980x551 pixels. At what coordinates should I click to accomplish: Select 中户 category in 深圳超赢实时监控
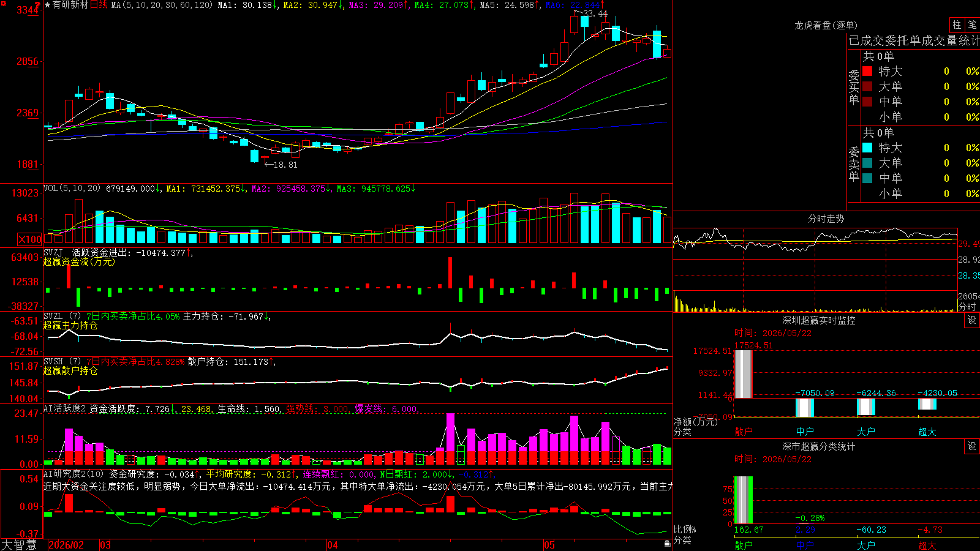805,431
